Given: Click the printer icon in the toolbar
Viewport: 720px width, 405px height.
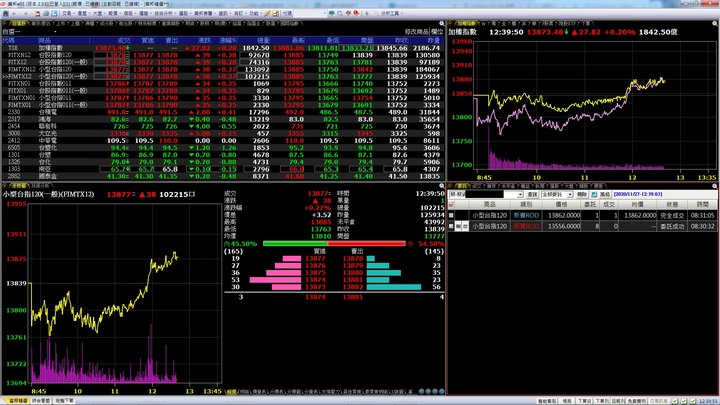Looking at the screenshot, I should (x=46, y=13).
